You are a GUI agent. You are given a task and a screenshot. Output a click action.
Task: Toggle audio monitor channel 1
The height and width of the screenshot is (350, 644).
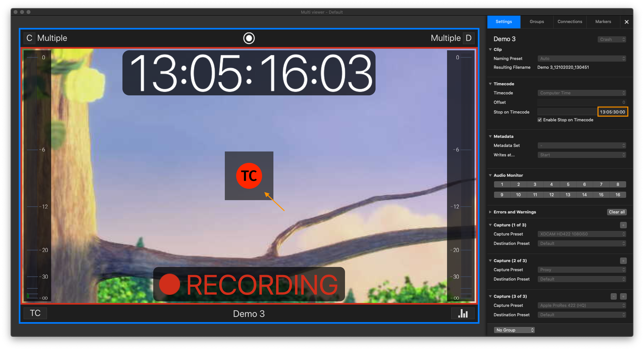click(x=502, y=185)
